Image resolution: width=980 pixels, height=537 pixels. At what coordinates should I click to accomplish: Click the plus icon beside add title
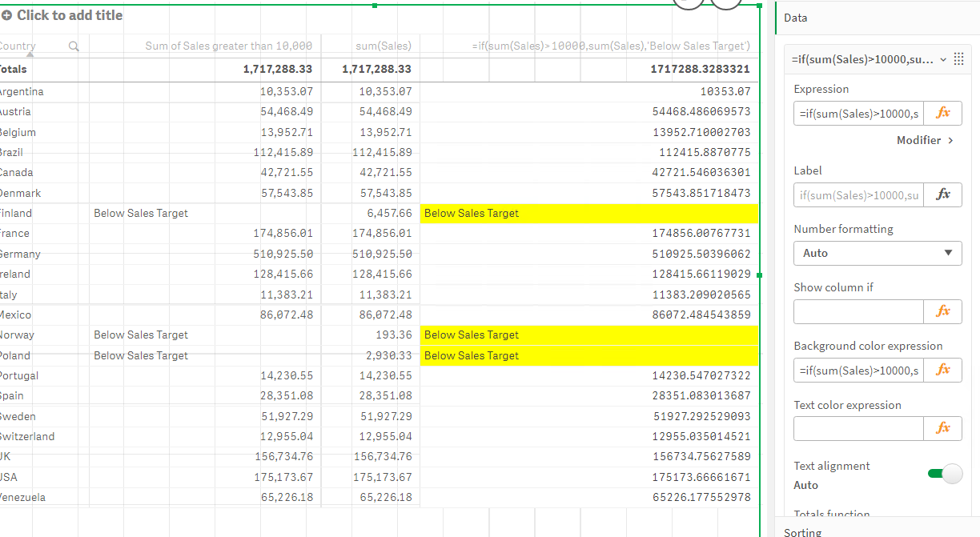pos(7,15)
